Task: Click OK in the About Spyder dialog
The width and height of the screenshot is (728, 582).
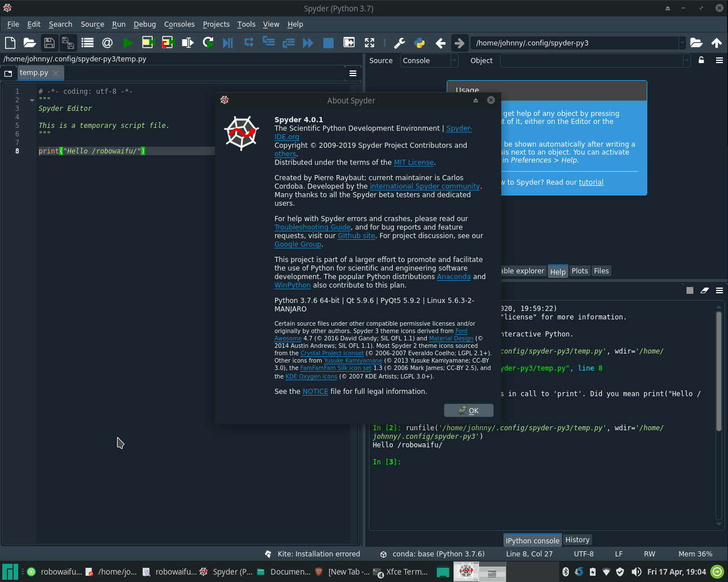Action: 468,410
